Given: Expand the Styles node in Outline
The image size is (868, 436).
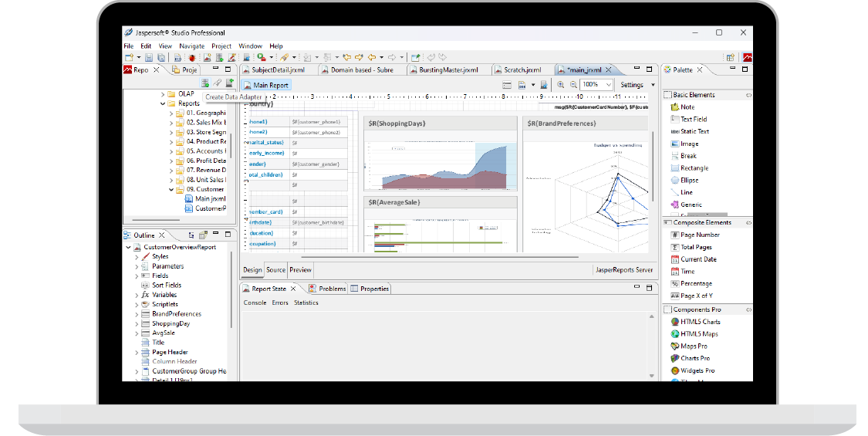Looking at the screenshot, I should [137, 257].
